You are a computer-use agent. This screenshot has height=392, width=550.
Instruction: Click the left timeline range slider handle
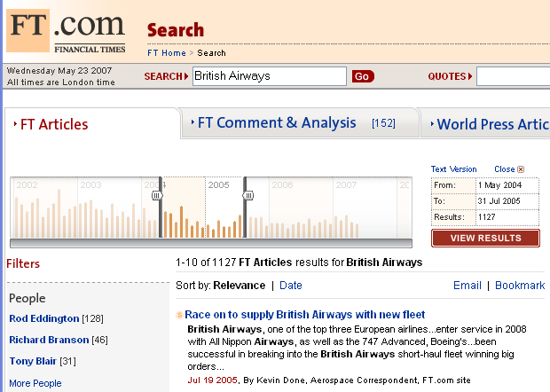point(157,195)
